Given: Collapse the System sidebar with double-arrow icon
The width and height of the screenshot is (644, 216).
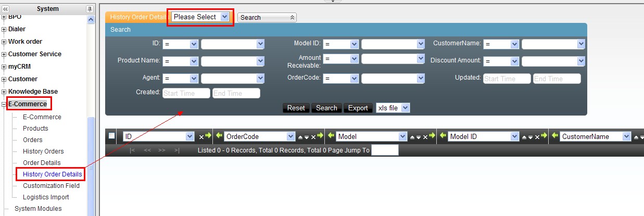Looking at the screenshot, I should [x=6, y=9].
